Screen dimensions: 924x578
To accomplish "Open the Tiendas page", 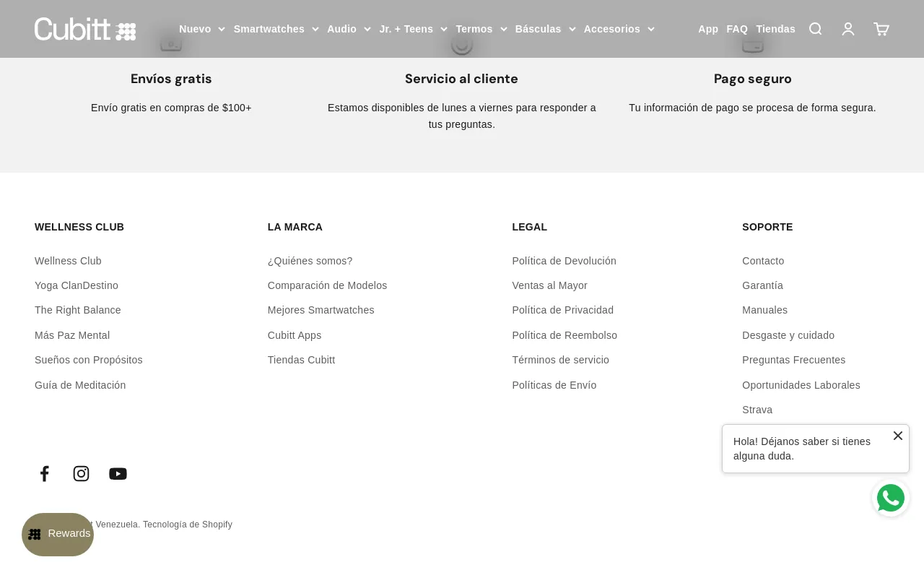I will (775, 29).
